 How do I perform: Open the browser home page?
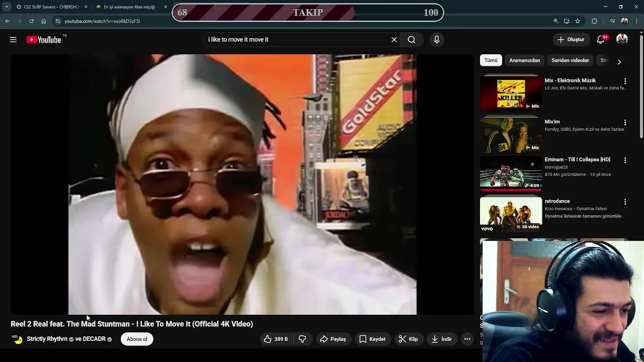coord(43,21)
